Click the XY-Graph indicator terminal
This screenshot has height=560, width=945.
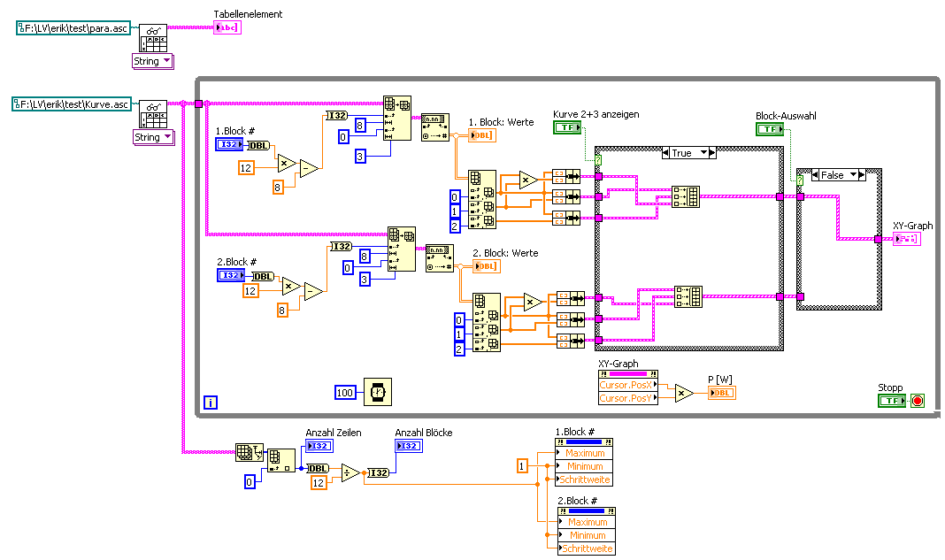906,239
